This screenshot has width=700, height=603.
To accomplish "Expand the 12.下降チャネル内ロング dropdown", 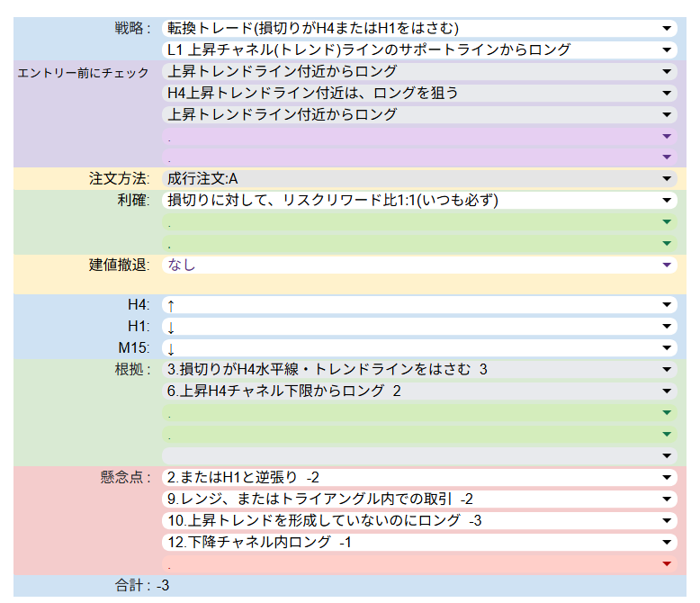I will [x=419, y=542].
